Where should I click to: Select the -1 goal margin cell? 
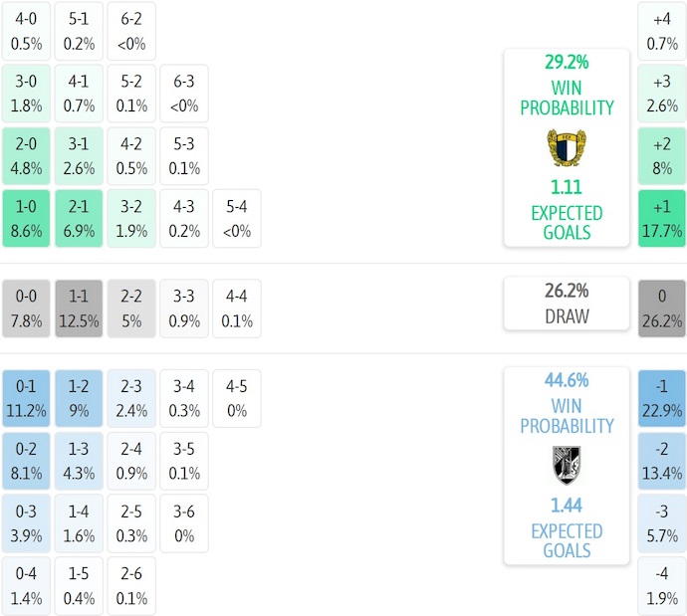[661, 399]
